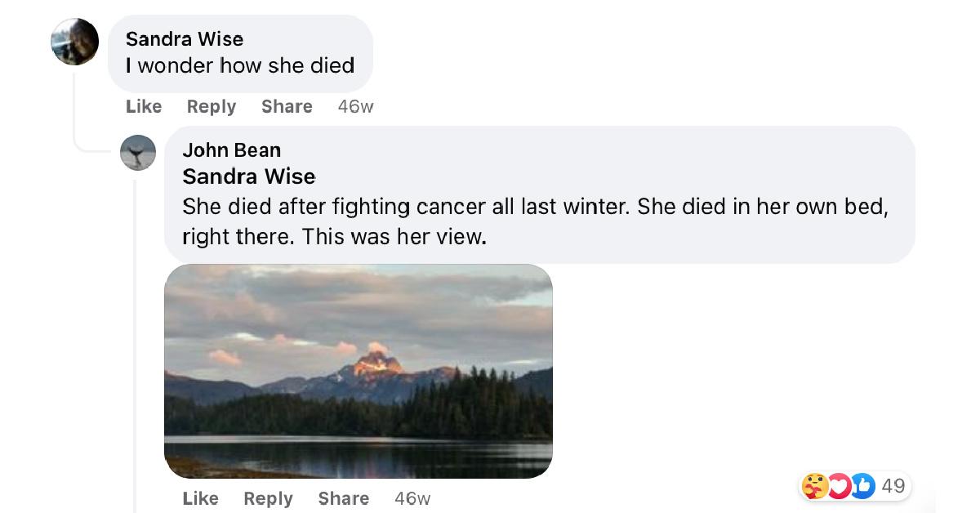Open Sandra Wise's profile from her comment name
The image size is (980, 513).
click(185, 38)
